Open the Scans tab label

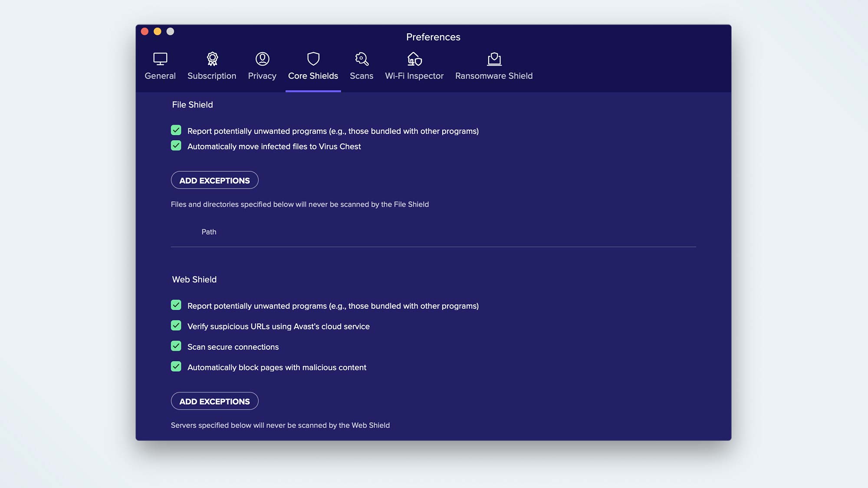pyautogui.click(x=362, y=76)
